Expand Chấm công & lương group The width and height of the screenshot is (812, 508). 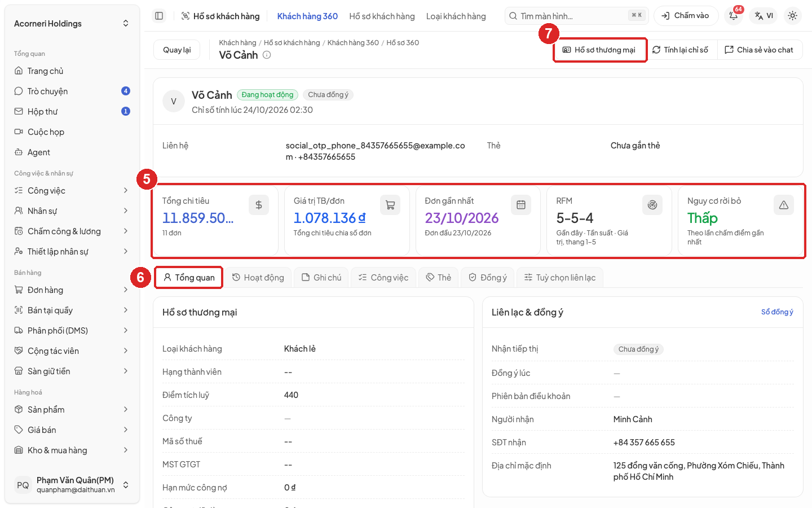(x=72, y=231)
